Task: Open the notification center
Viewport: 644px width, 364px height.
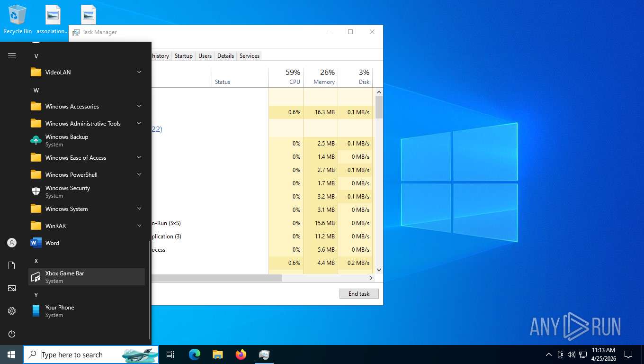Action: tap(628, 355)
